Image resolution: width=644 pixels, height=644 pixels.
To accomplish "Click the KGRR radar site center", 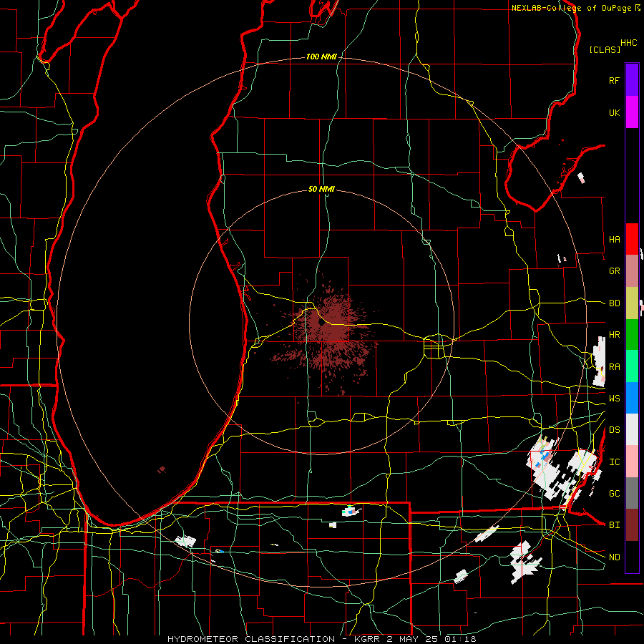I will tap(321, 323).
